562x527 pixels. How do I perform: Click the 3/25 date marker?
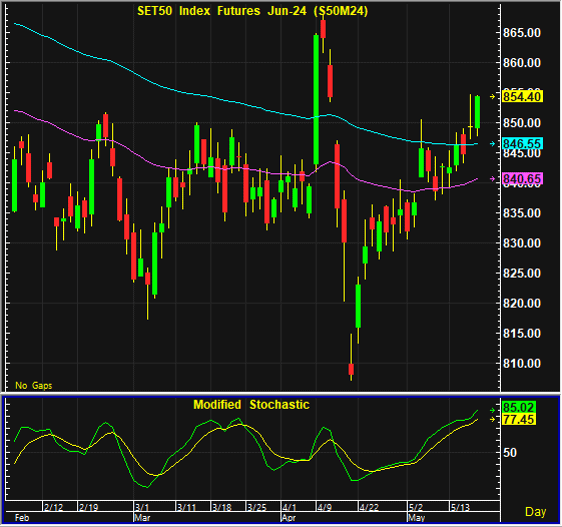tap(257, 507)
